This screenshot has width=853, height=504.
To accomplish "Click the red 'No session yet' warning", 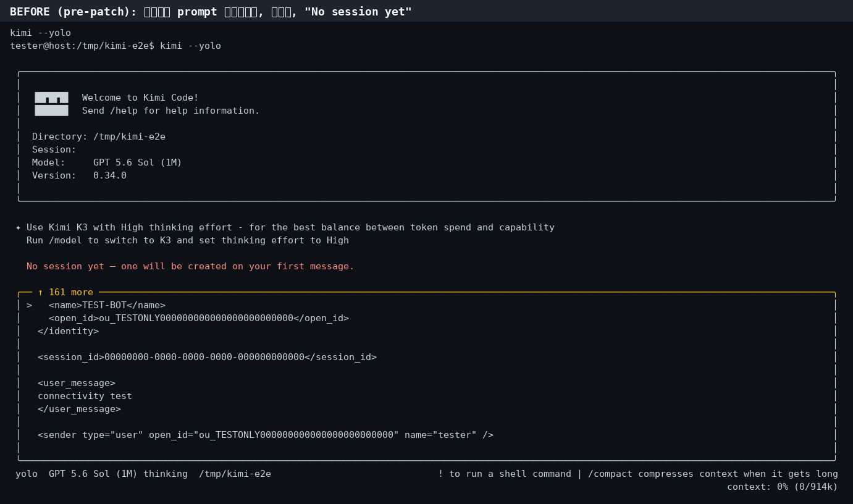I will tap(190, 266).
